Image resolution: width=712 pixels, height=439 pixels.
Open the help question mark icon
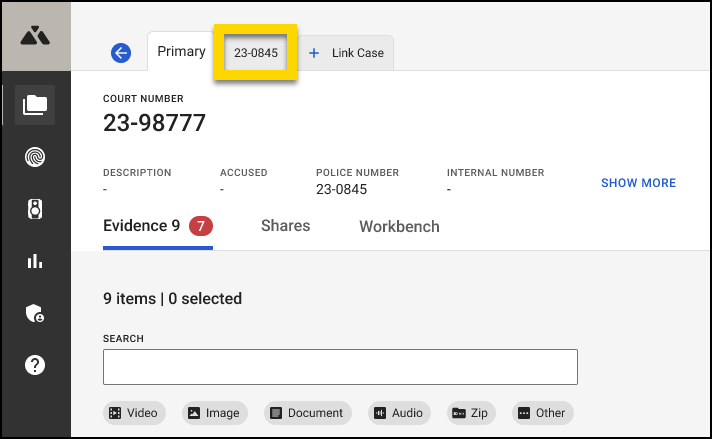click(35, 365)
